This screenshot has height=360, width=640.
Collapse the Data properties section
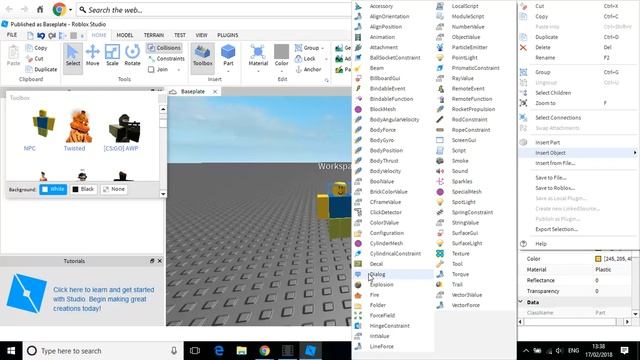[521, 302]
